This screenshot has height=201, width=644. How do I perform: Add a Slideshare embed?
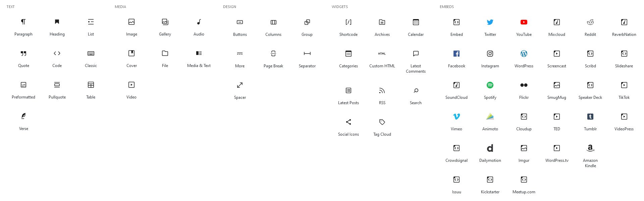[624, 59]
